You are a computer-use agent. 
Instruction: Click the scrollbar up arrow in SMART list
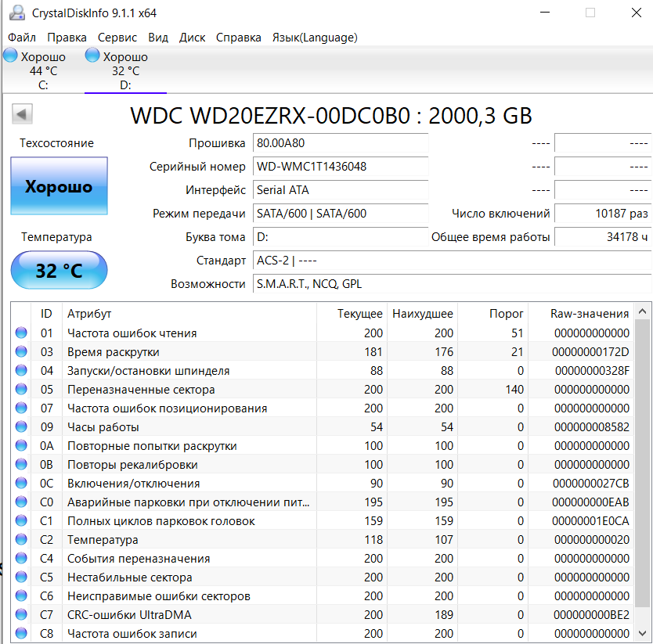click(642, 311)
